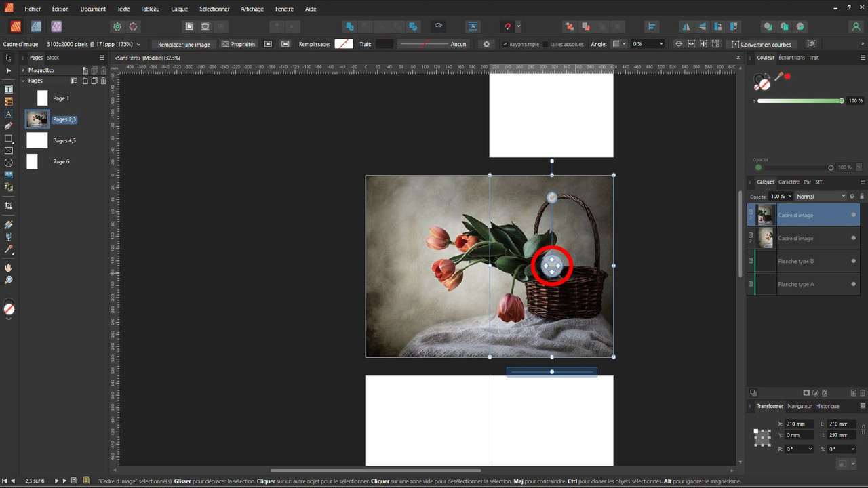The image size is (868, 488).
Task: Select the View (hand) tool
Action: pos(9,268)
